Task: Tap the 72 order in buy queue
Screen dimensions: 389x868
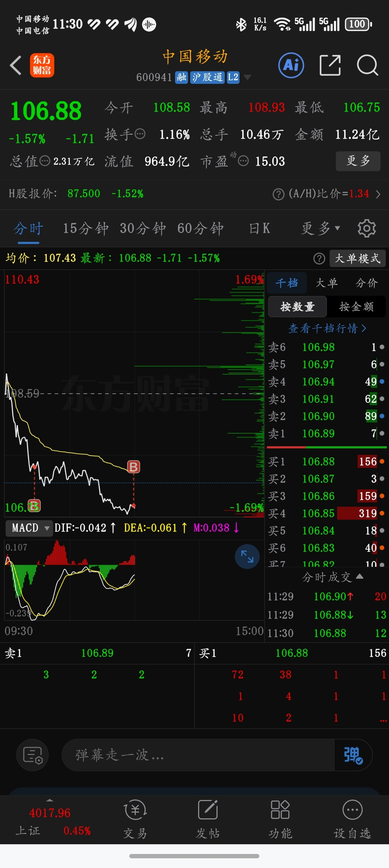Action: pyautogui.click(x=238, y=674)
